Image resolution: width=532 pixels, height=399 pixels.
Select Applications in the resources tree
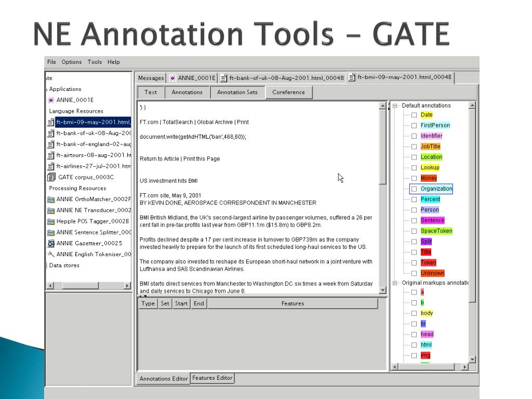pyautogui.click(x=65, y=89)
